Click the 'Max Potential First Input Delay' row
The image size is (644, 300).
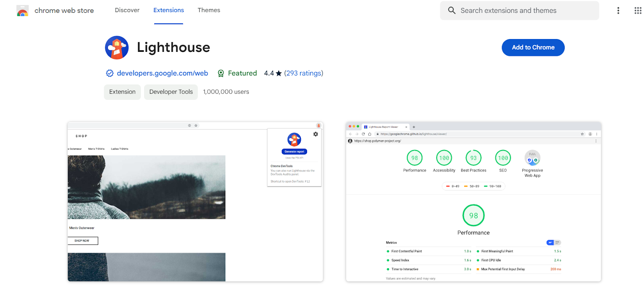pyautogui.click(x=519, y=269)
